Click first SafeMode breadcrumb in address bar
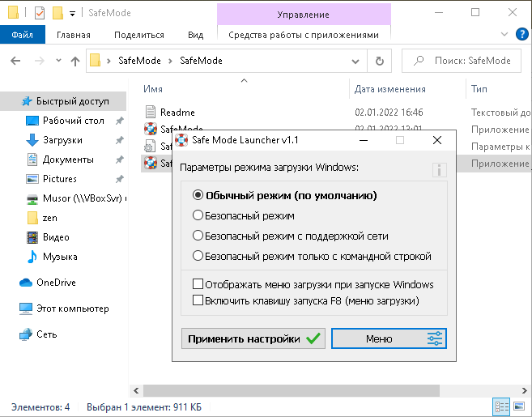This screenshot has height=417, width=532. [139, 61]
